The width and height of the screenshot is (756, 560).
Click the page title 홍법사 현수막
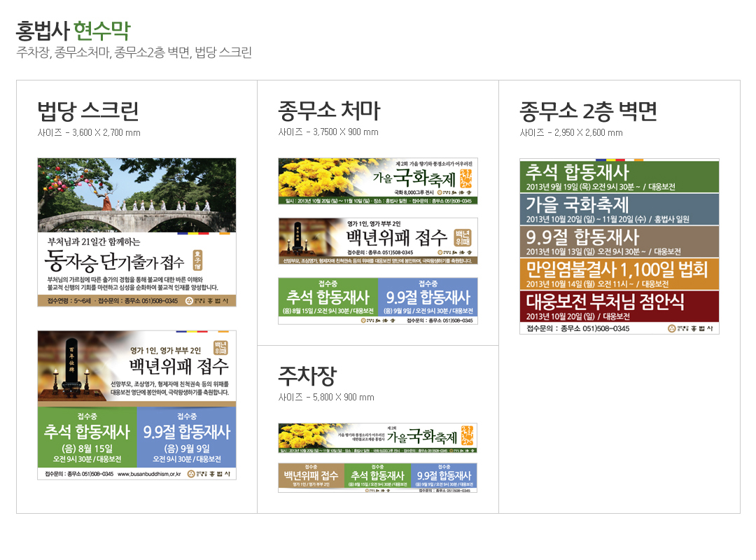click(73, 31)
